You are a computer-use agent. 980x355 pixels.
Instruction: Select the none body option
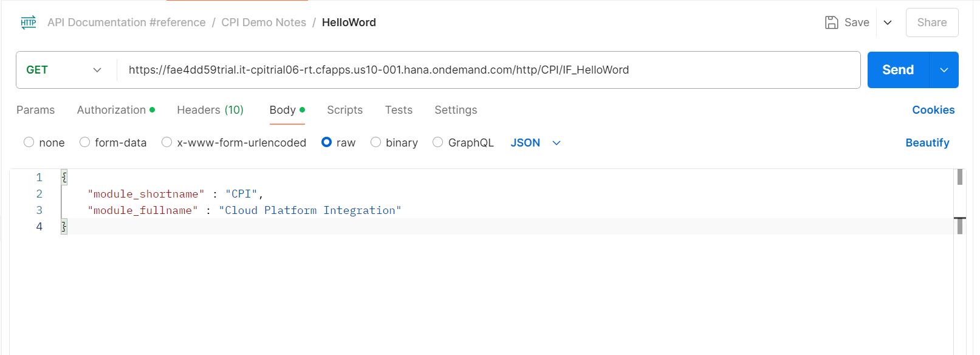(x=29, y=142)
